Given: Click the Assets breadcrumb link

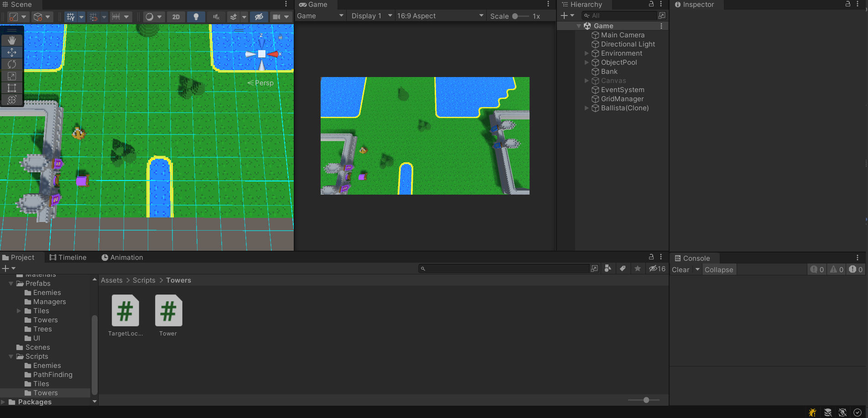Looking at the screenshot, I should tap(112, 280).
